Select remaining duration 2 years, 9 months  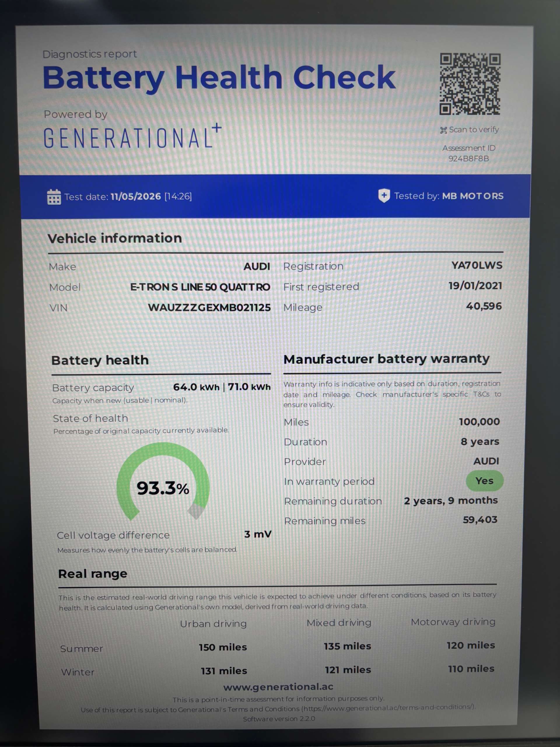(451, 500)
